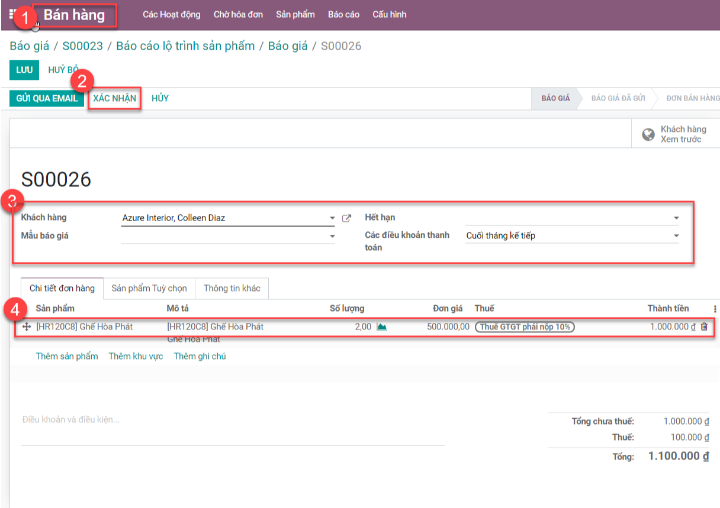Image resolution: width=720 pixels, height=508 pixels.
Task: Expand the Khách hàng customer dropdown
Action: (332, 218)
